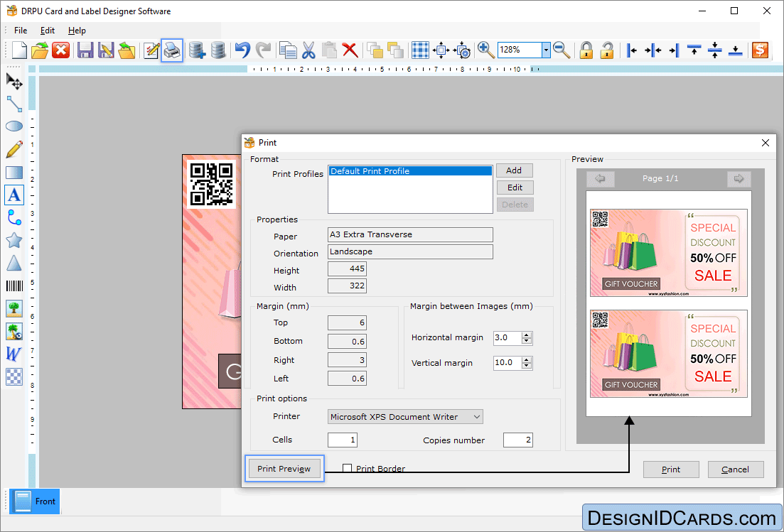Screen dimensions: 784x532
Task: Click the Print button in the dialog
Action: click(x=671, y=469)
